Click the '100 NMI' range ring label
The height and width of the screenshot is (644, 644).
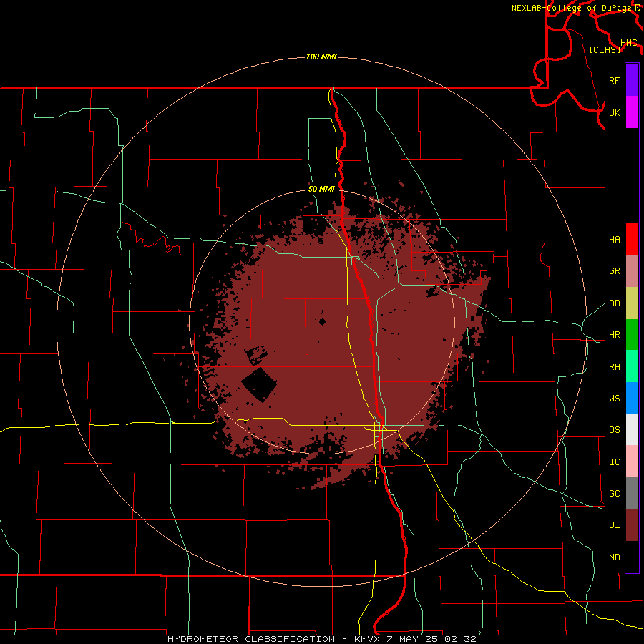click(x=321, y=57)
